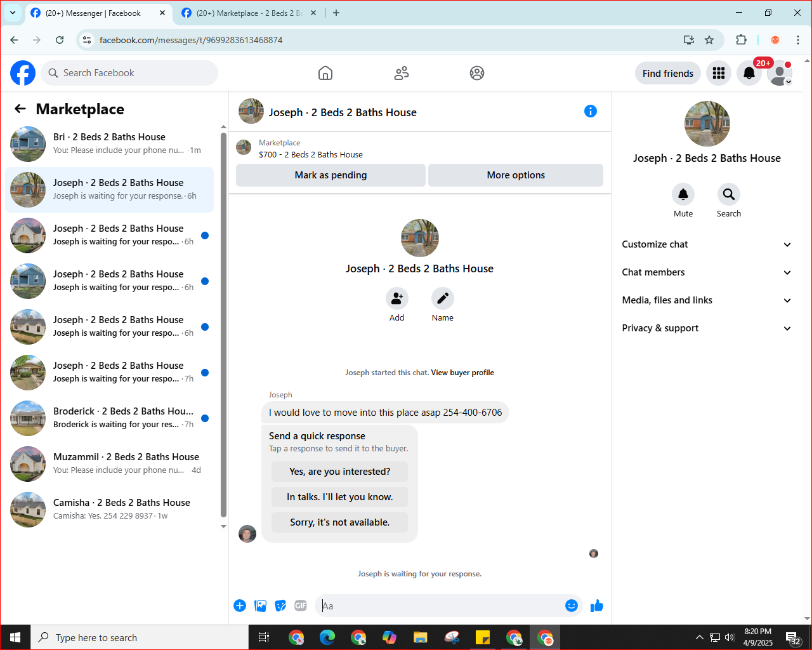The width and height of the screenshot is (812, 650).
Task: Open the Groups icon in top navigation
Action: pyautogui.click(x=477, y=73)
